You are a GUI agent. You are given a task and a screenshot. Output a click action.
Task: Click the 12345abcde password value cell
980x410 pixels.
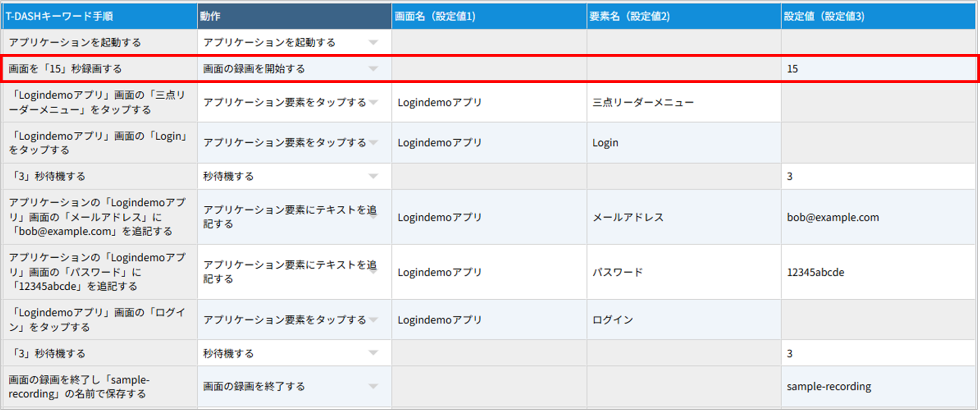pos(878,272)
